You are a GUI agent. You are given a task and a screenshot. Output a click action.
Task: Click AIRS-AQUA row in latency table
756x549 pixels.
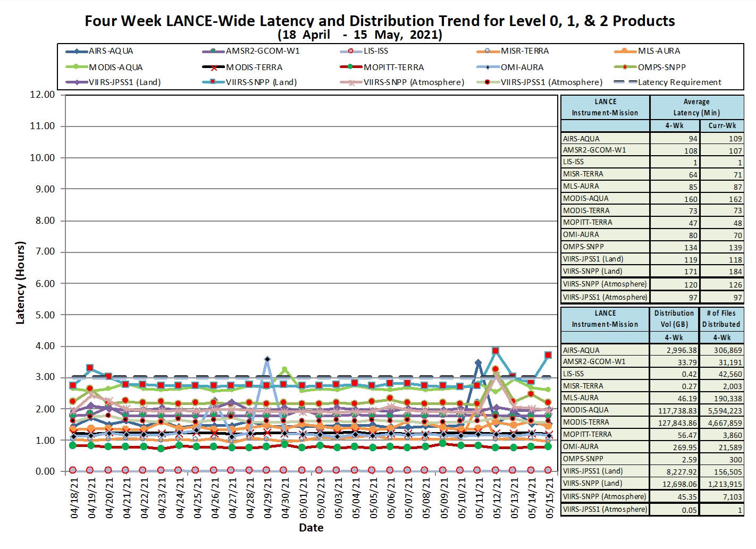coord(652,138)
